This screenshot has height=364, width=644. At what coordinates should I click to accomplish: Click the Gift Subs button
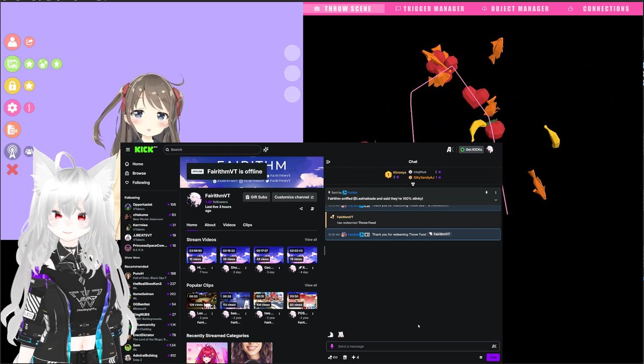[257, 197]
